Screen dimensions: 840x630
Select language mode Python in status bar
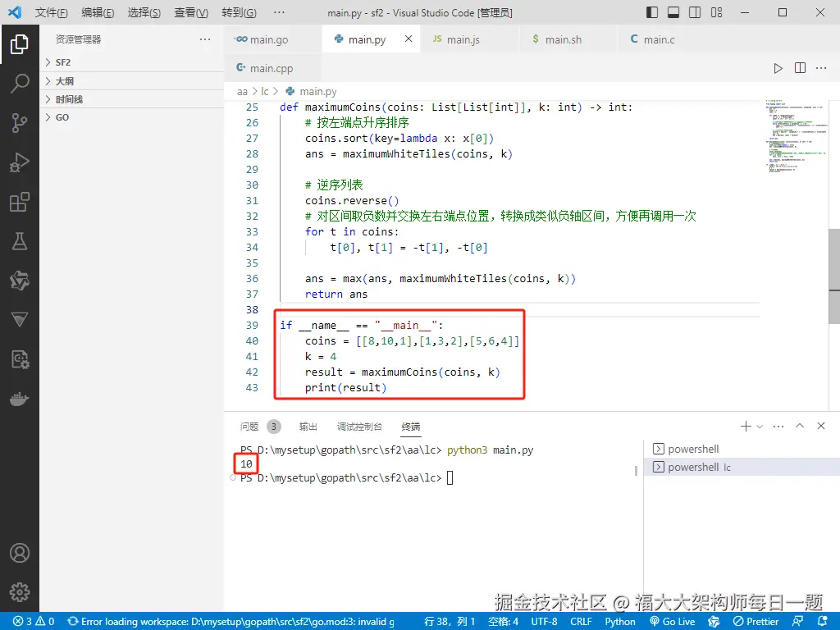pos(620,622)
